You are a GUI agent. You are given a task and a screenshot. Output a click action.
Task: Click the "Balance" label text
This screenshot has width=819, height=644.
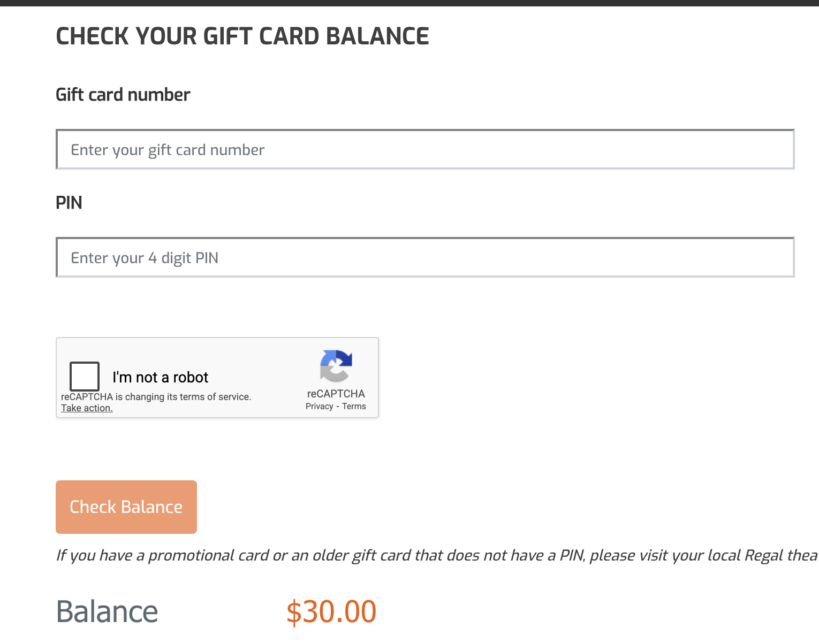107,611
